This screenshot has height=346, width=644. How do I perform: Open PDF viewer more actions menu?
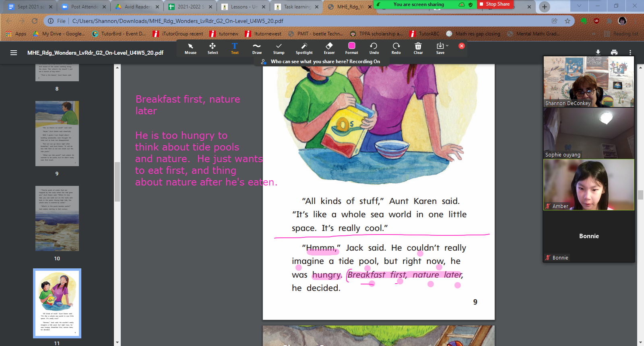coord(630,52)
